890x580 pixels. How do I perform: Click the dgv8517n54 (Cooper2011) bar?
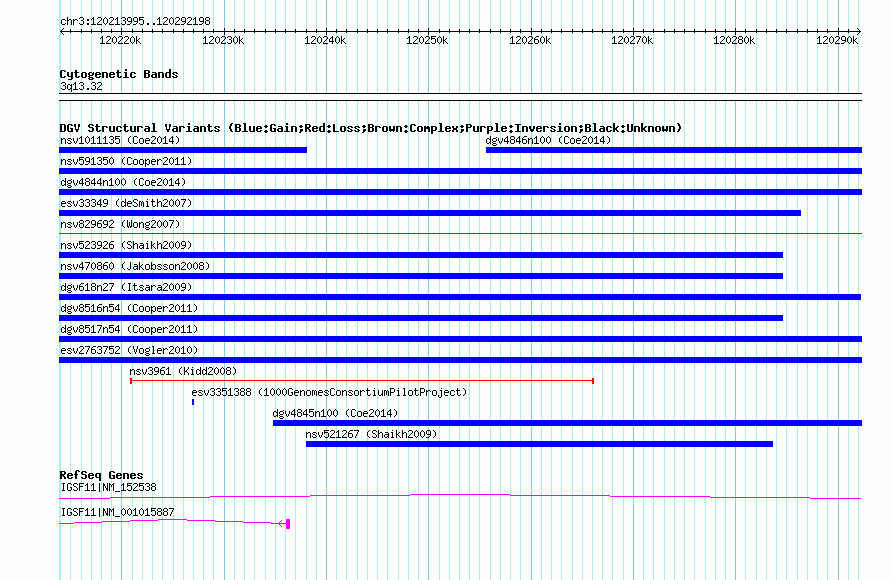click(460, 339)
